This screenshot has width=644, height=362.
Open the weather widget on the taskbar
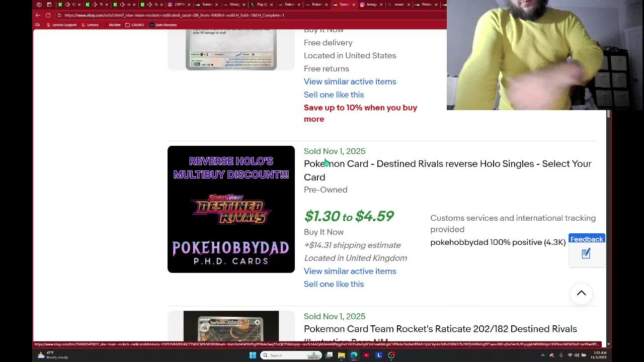[x=53, y=355]
